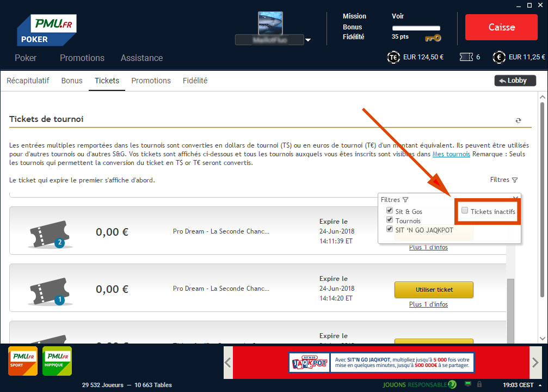Click the 29 532 Joueurs counter
The width and height of the screenshot is (548, 392).
(x=103, y=385)
